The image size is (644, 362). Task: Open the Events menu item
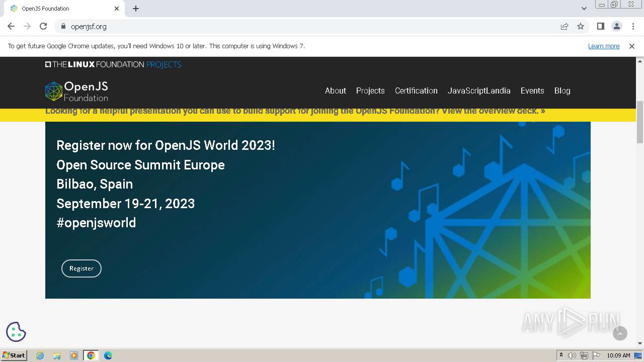pyautogui.click(x=532, y=90)
